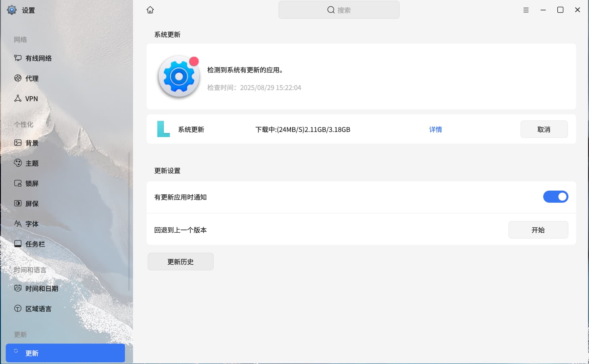Click the search input field
589x364 pixels.
click(x=339, y=10)
